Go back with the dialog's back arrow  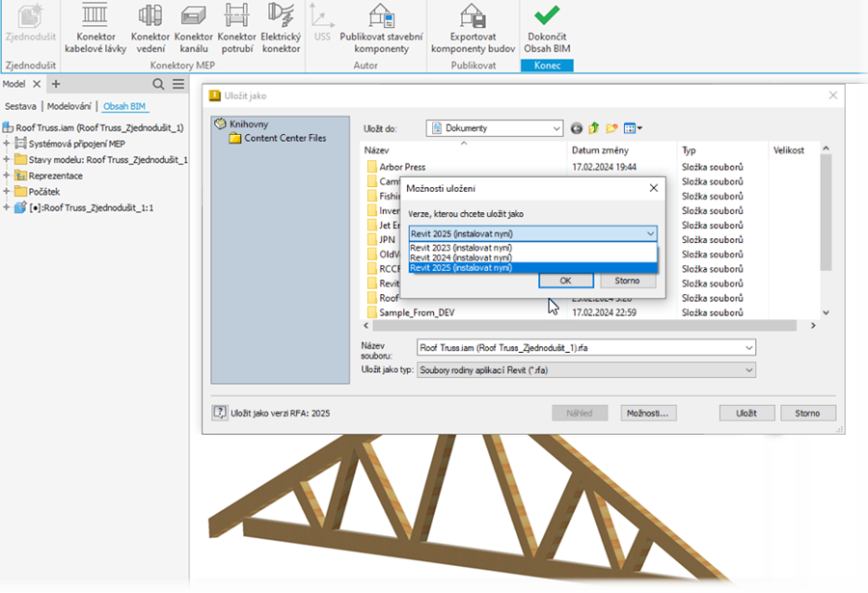pyautogui.click(x=577, y=128)
